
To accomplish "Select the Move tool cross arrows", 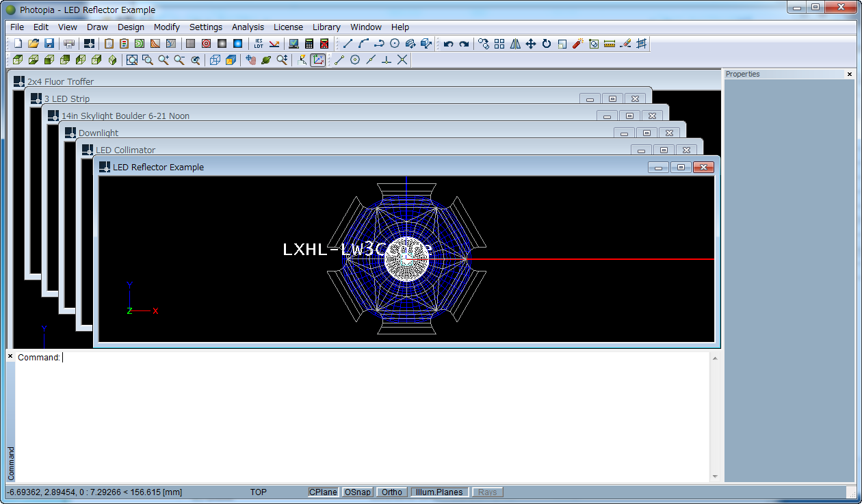I will coord(531,44).
